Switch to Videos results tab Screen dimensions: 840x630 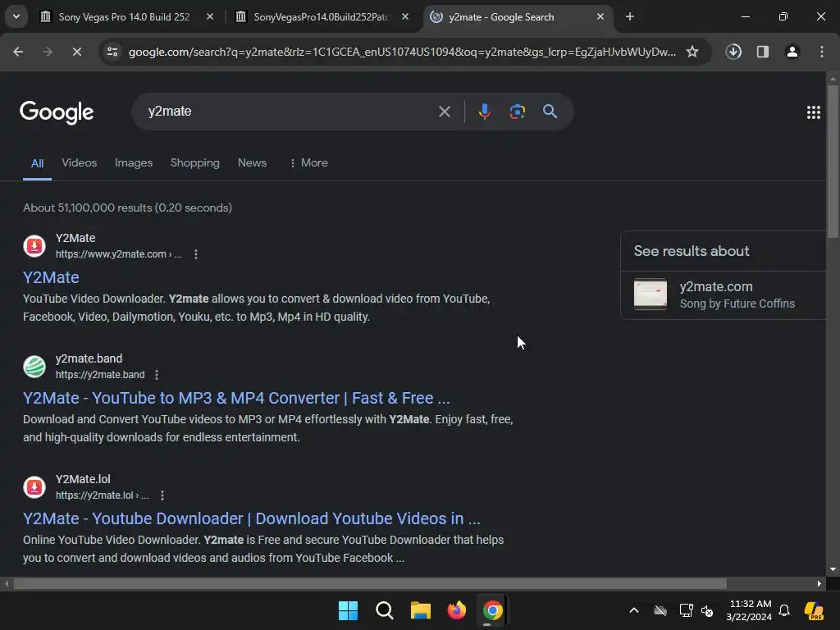80,163
